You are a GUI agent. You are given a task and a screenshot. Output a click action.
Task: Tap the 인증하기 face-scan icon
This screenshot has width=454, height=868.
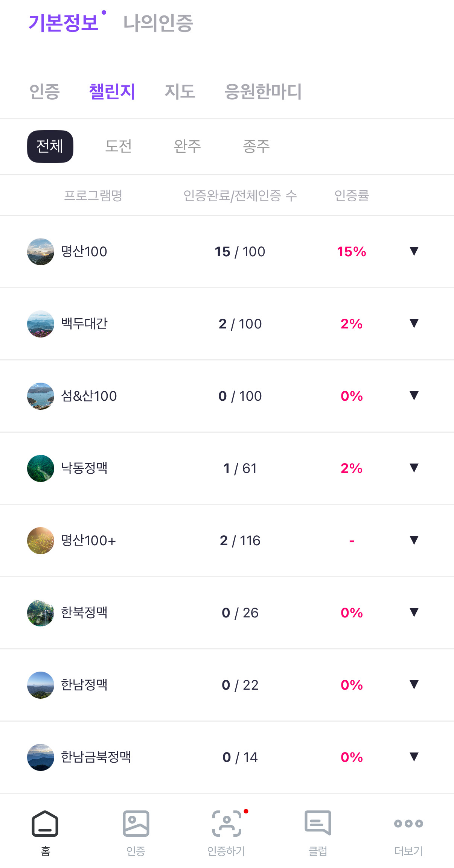(x=227, y=824)
